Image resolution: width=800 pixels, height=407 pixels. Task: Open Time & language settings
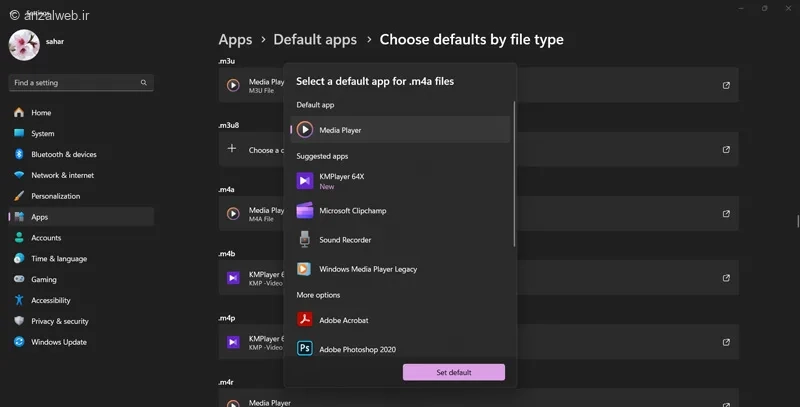pos(81,259)
